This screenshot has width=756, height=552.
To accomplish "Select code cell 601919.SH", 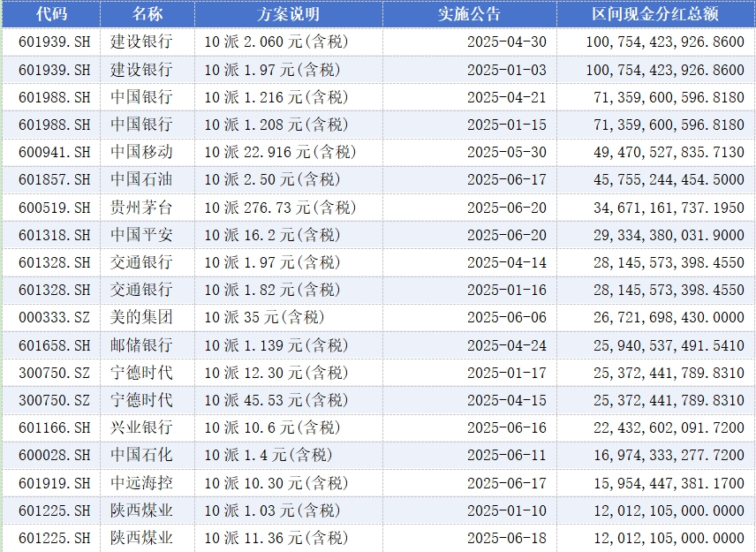I will click(x=51, y=483).
